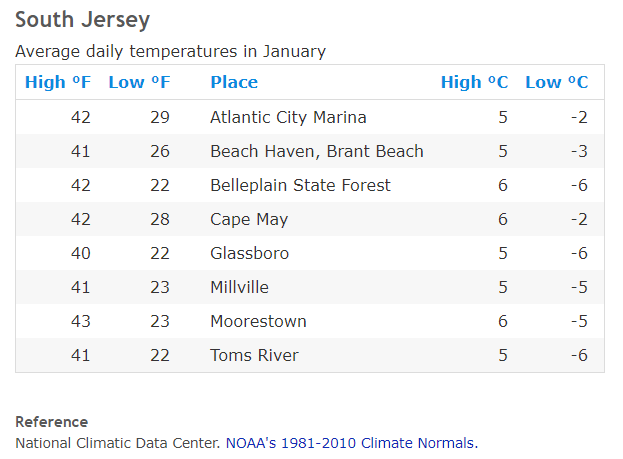This screenshot has height=459, width=623.
Task: Click National Climatic Data Center text
Action: pos(118,443)
